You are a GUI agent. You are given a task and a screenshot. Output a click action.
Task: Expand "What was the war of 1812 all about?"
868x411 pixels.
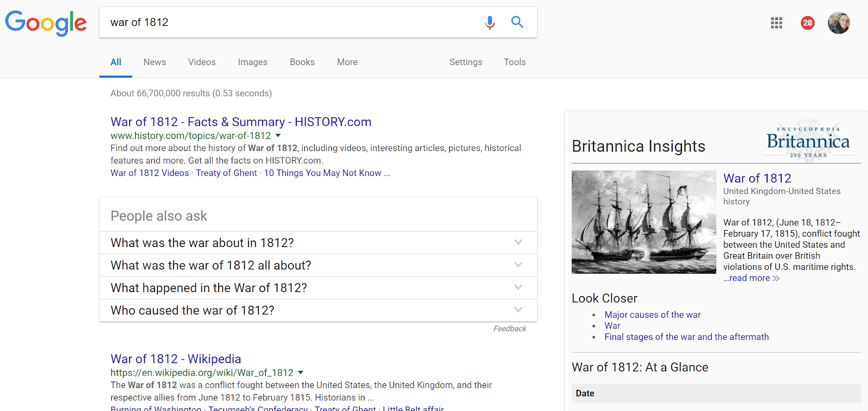[x=318, y=265]
